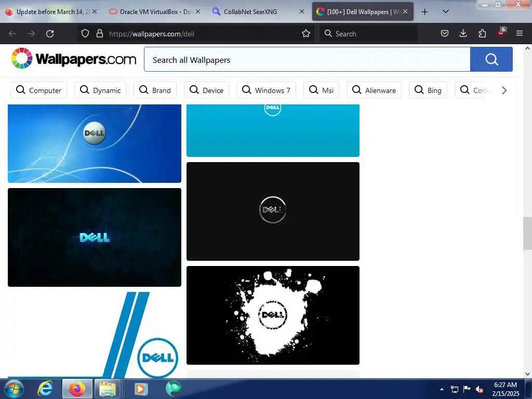Open white Dell wallpaper with blue stripes

coord(95,335)
